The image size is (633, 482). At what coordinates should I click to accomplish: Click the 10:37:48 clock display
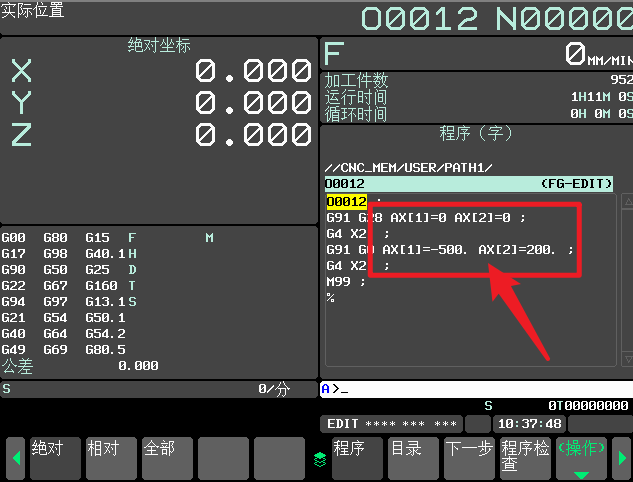[x=528, y=424]
